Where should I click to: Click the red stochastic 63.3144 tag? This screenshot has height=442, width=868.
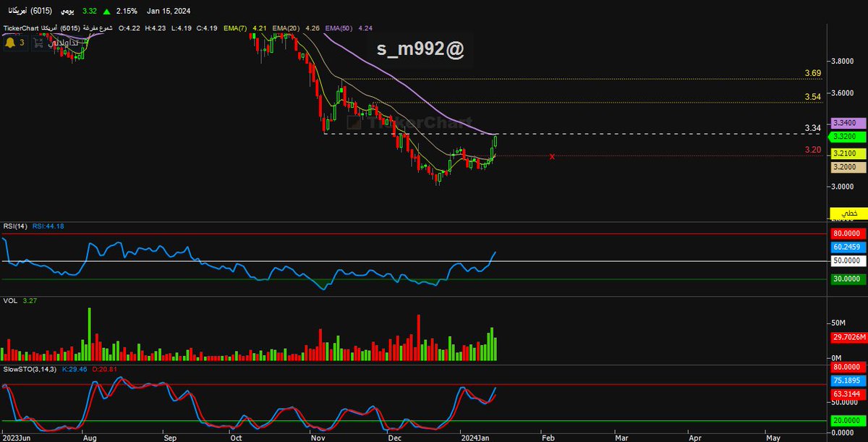click(847, 394)
